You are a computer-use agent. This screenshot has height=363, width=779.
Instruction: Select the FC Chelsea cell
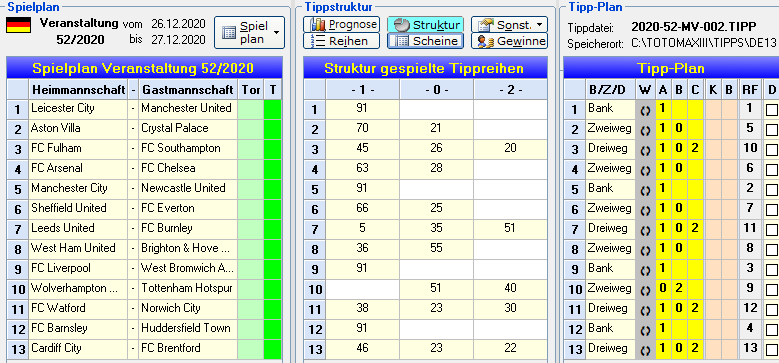tap(188, 168)
